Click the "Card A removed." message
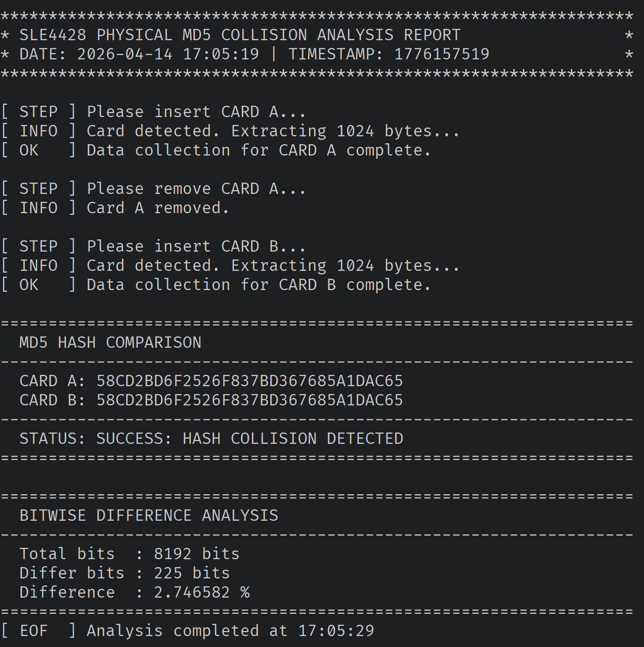The width and height of the screenshot is (644, 647). coord(158,208)
